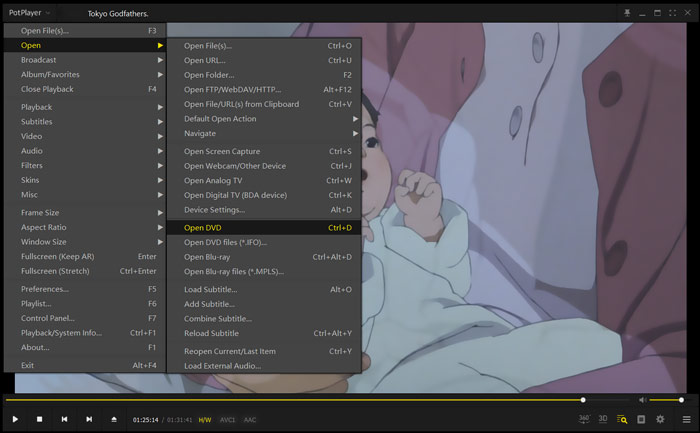Click Exit in main menu
The image size is (700, 433).
[85, 365]
